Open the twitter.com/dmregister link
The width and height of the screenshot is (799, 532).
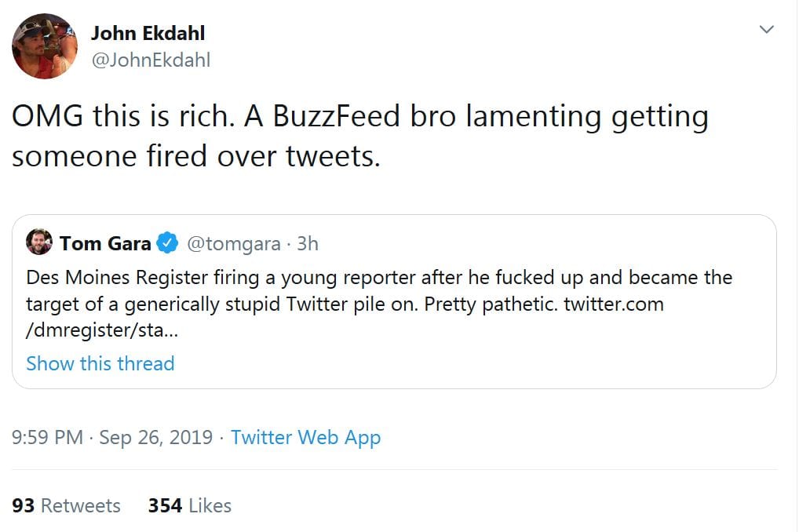click(x=613, y=304)
